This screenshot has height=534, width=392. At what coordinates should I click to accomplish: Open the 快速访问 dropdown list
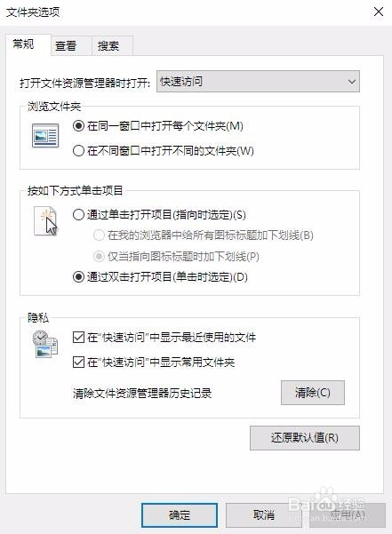point(258,82)
